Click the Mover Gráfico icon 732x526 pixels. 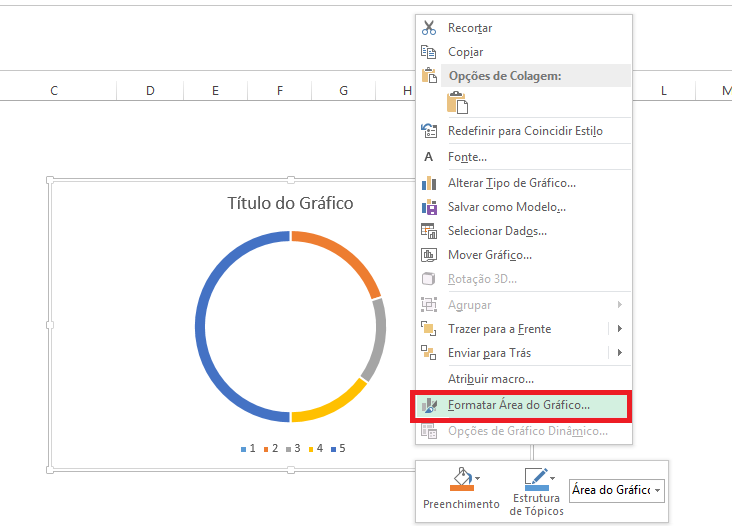pos(429,255)
